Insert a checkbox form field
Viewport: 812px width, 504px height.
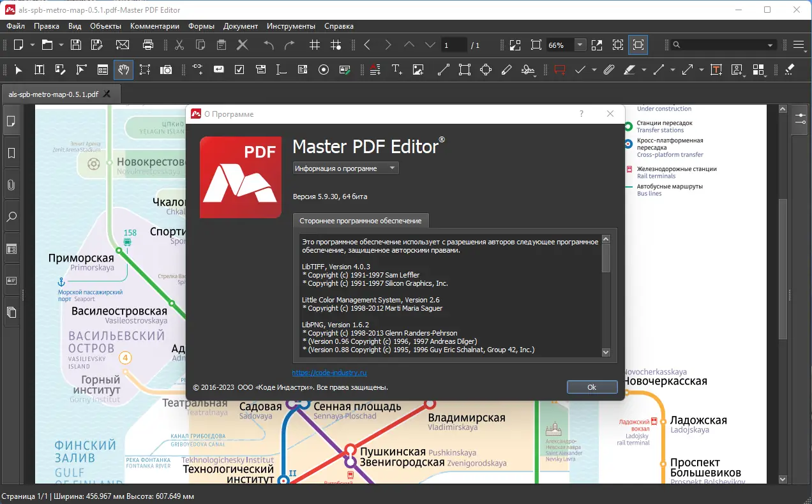239,70
